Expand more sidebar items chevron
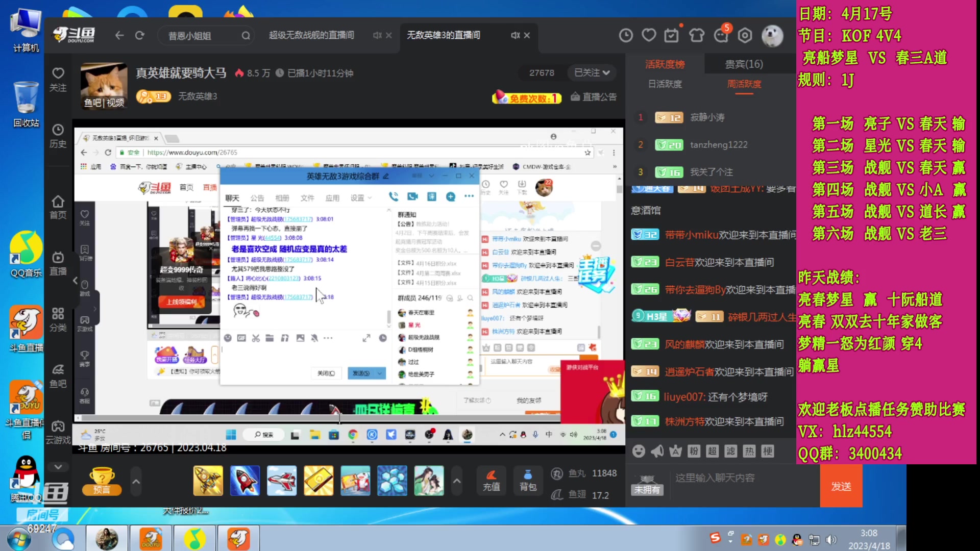Viewport: 980px width, 551px height. point(58,467)
